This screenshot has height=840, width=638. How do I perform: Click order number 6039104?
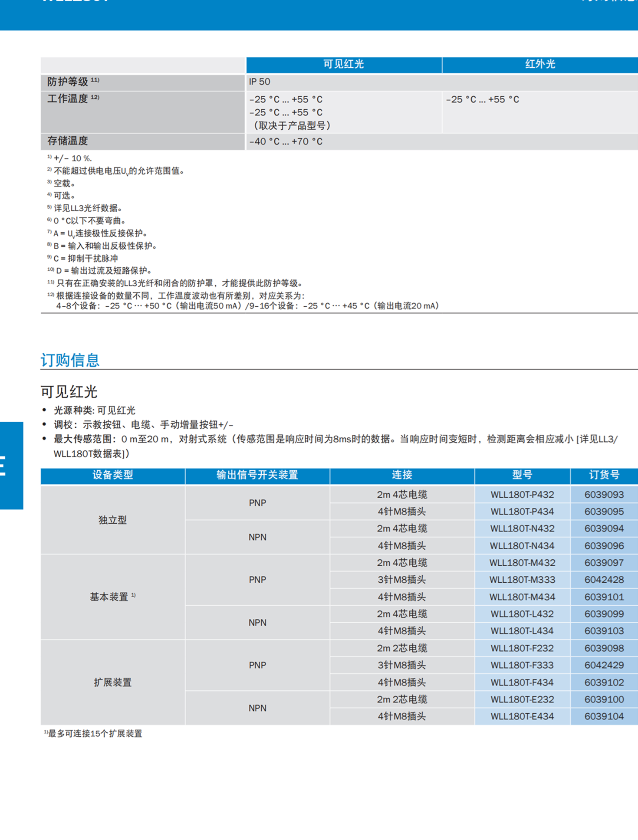click(x=604, y=716)
